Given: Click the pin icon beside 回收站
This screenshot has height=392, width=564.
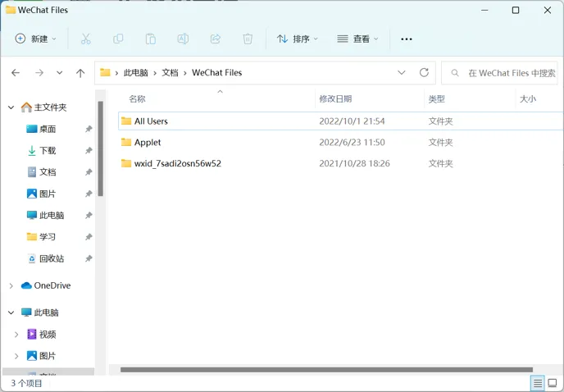Looking at the screenshot, I should coord(89,258).
